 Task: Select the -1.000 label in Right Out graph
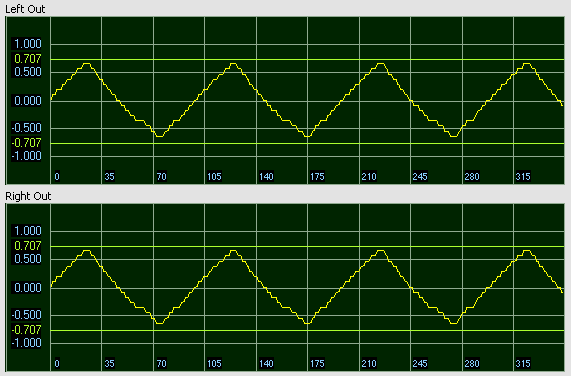[x=26, y=343]
